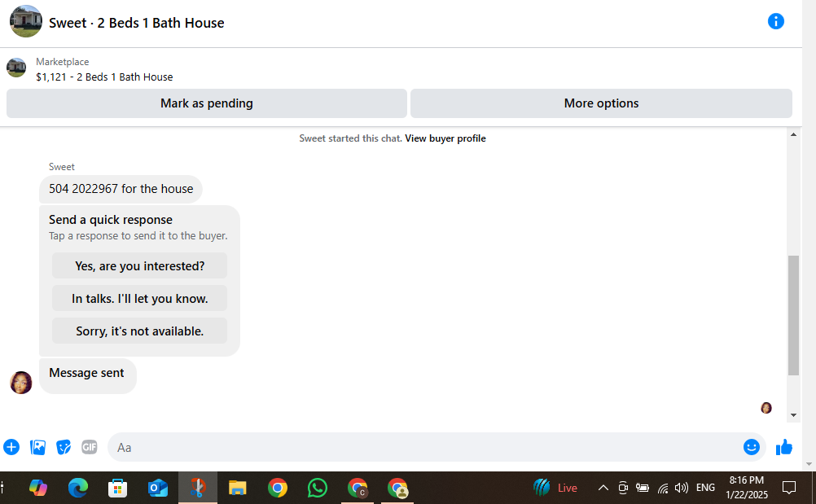The image size is (816, 504).
Task: Open clock and calendar 8:16 PM
Action: [747, 488]
